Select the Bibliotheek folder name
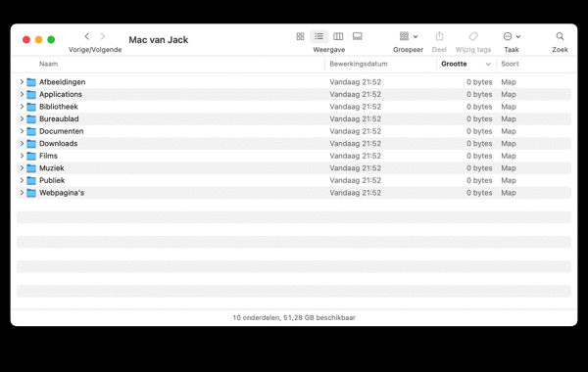Image resolution: width=588 pixels, height=372 pixels. tap(59, 107)
